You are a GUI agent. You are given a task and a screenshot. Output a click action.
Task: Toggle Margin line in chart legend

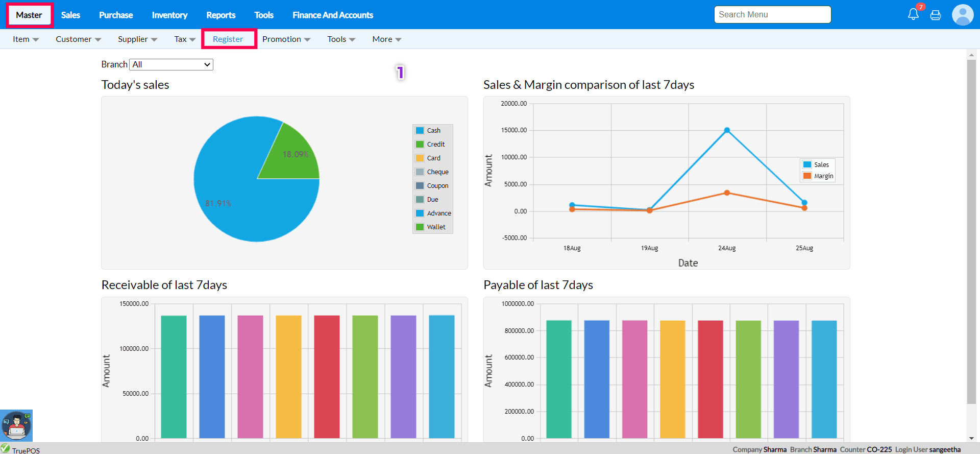click(823, 176)
